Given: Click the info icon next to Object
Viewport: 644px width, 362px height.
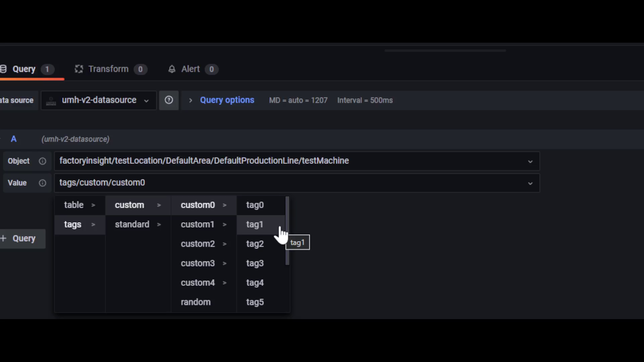Looking at the screenshot, I should coord(42,161).
